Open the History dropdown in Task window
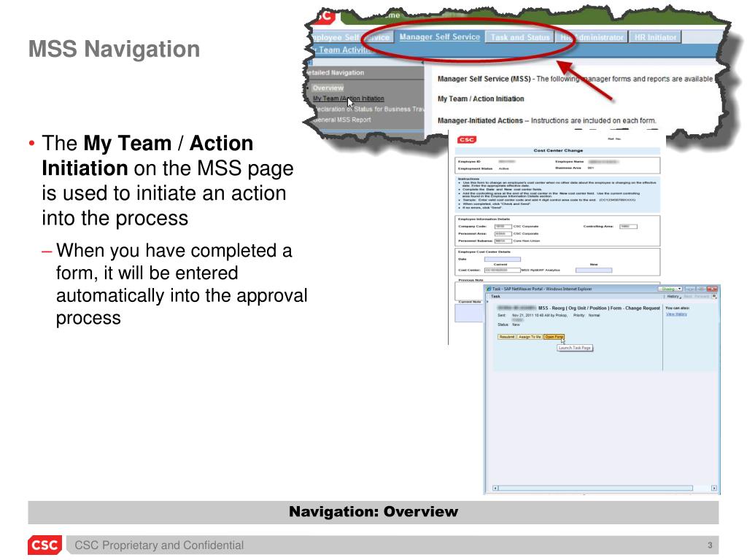The height and width of the screenshot is (560, 747). (673, 296)
